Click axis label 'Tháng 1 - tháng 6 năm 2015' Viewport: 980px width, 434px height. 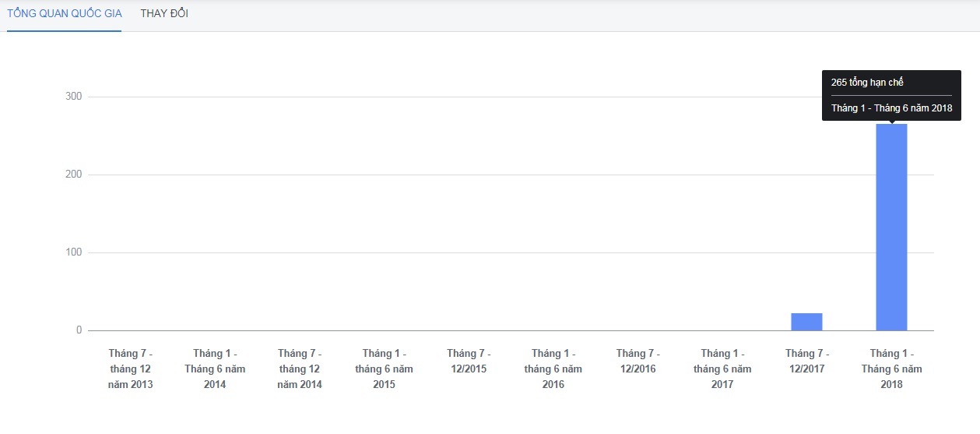pos(384,369)
